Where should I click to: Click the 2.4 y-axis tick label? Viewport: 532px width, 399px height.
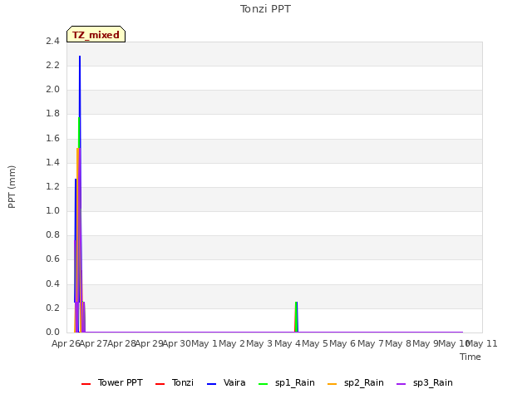[x=52, y=41]
